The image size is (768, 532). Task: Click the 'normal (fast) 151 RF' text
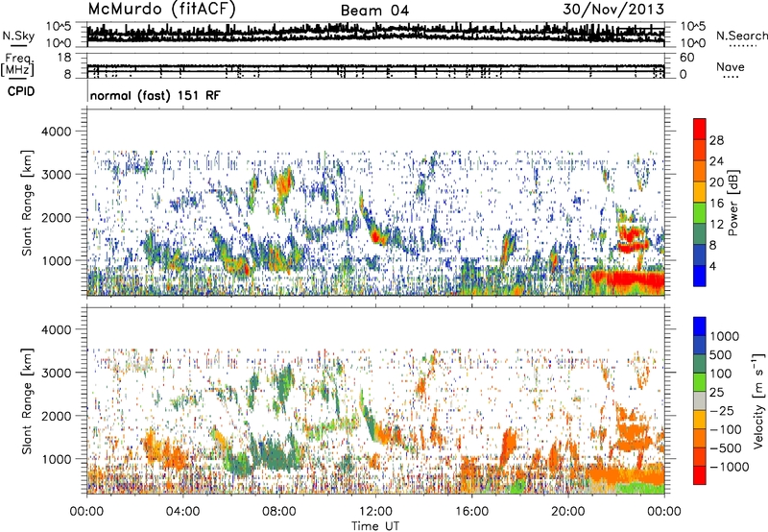tap(156, 95)
